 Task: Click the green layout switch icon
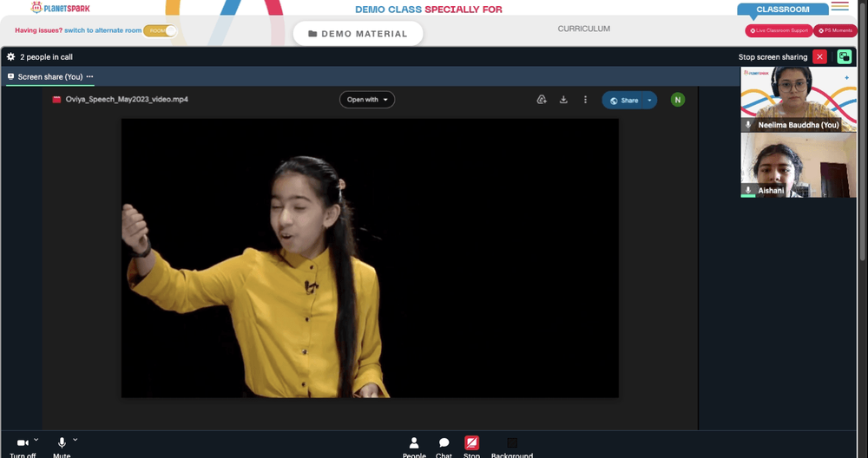[x=845, y=57]
